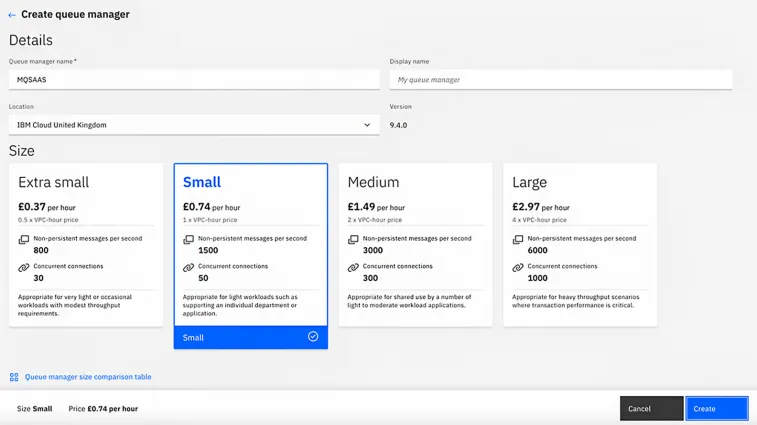This screenshot has height=425, width=757.
Task: Open the Location dropdown
Action: click(x=194, y=125)
